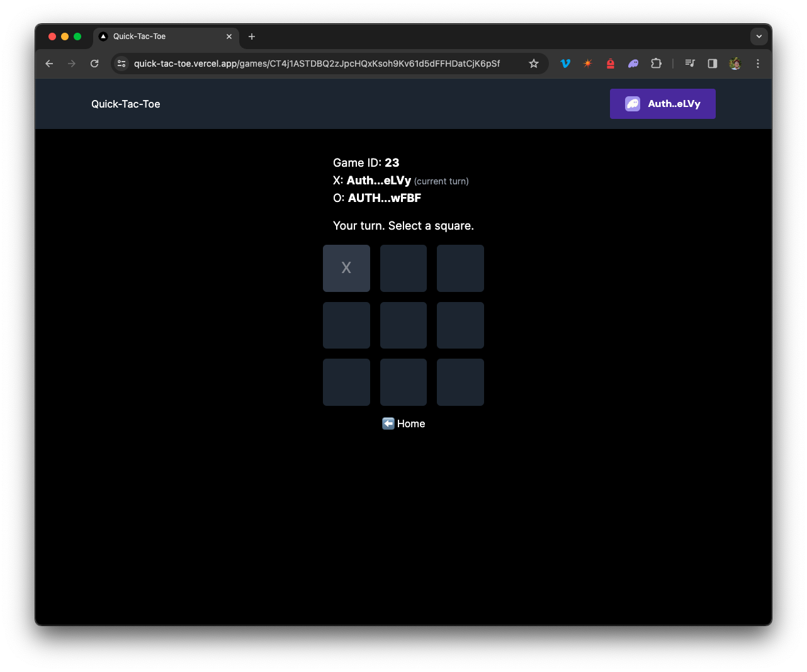
Task: Bookmark this page with the star icon
Action: click(x=534, y=64)
